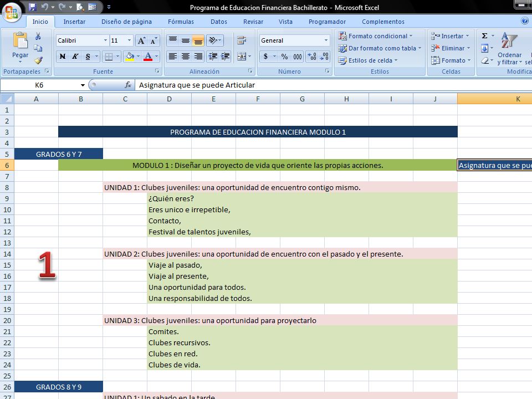Toggle top vertical alignment

click(x=173, y=40)
